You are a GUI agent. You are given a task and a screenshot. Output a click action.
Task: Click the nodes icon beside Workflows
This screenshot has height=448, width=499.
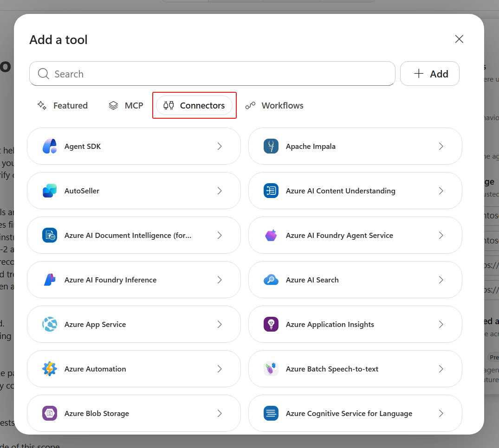pos(251,105)
